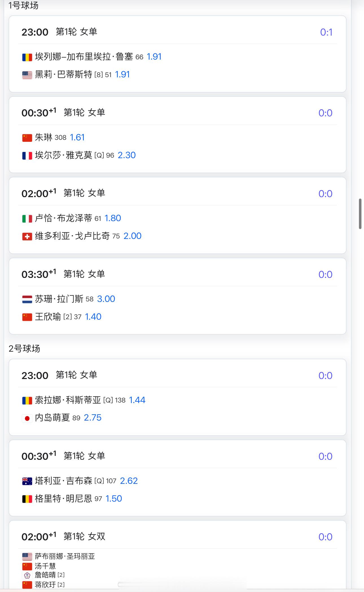
Task: Select odds 1.44 for 索拉娜·科斯蒂亚
Action: (137, 400)
